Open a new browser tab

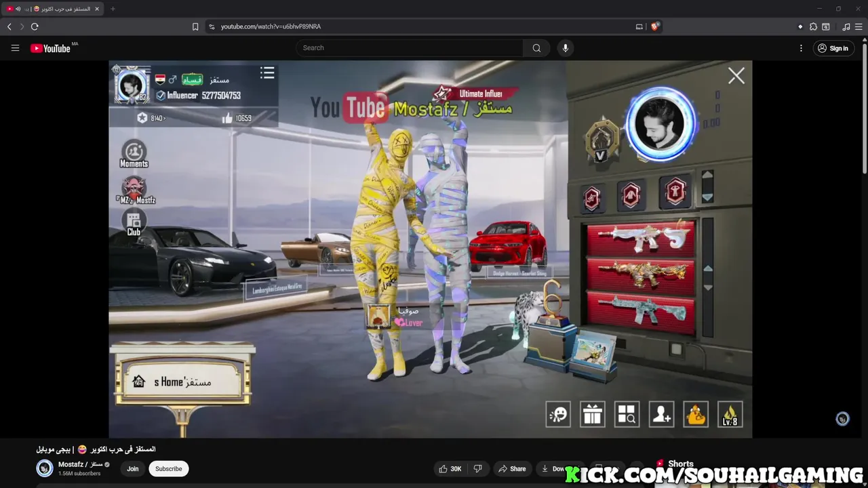tap(113, 9)
